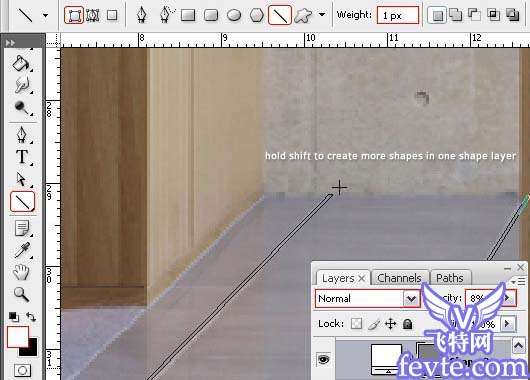Expand the custom shape options arrow
The width and height of the screenshot is (530, 380).
pyautogui.click(x=322, y=15)
